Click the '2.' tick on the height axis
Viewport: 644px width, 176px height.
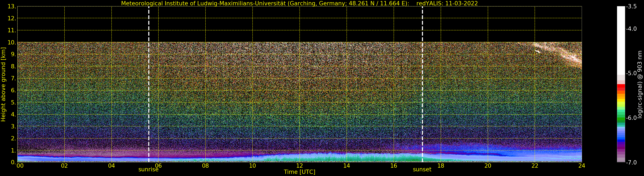point(13,138)
